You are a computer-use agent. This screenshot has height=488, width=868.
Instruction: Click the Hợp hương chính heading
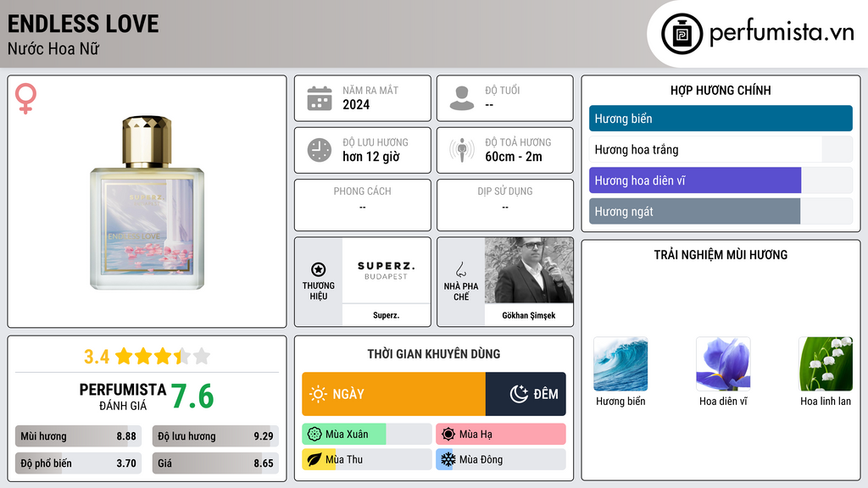[x=721, y=90]
